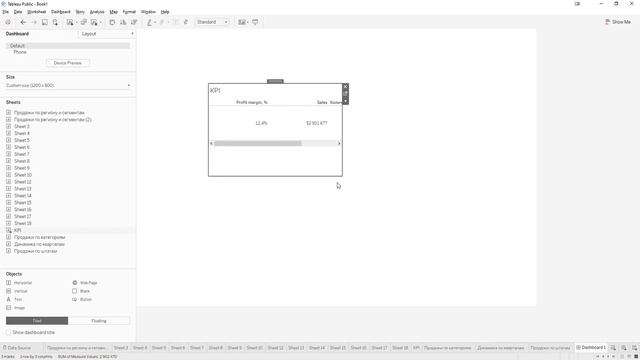Viewport: 640px width, 360px height.
Task: Click KPI horizontal scrollbar thumb
Action: pyautogui.click(x=258, y=143)
